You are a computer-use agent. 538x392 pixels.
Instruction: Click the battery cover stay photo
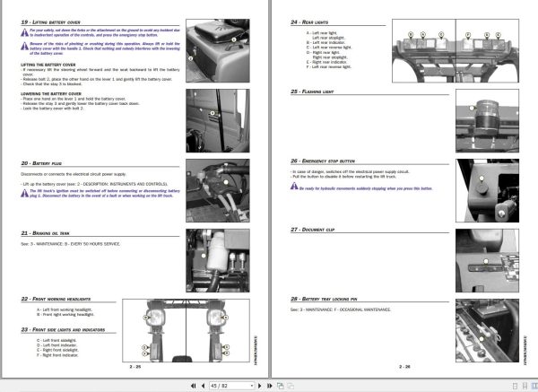(218, 120)
